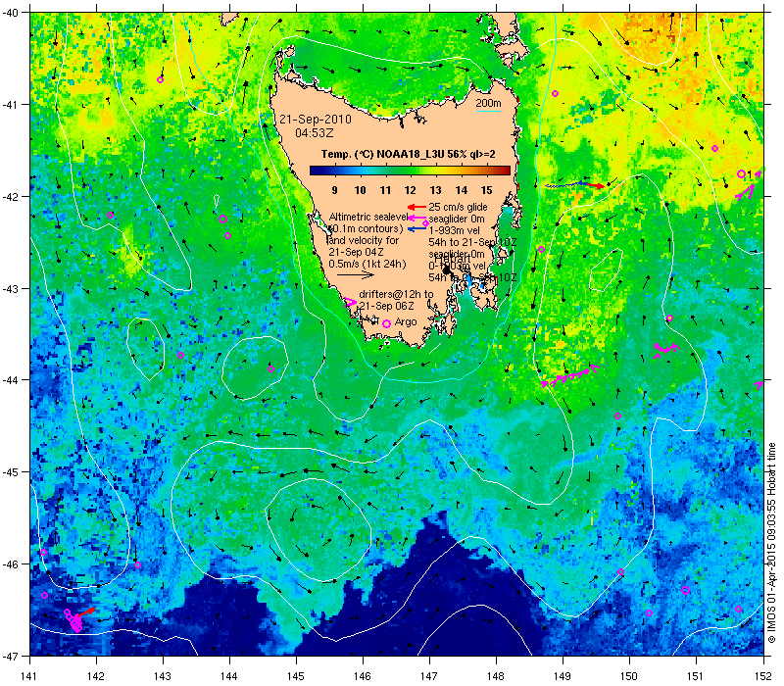Screen dimensions: 784x686
Task: Click the longitude axis label '144'
Action: pos(229,676)
